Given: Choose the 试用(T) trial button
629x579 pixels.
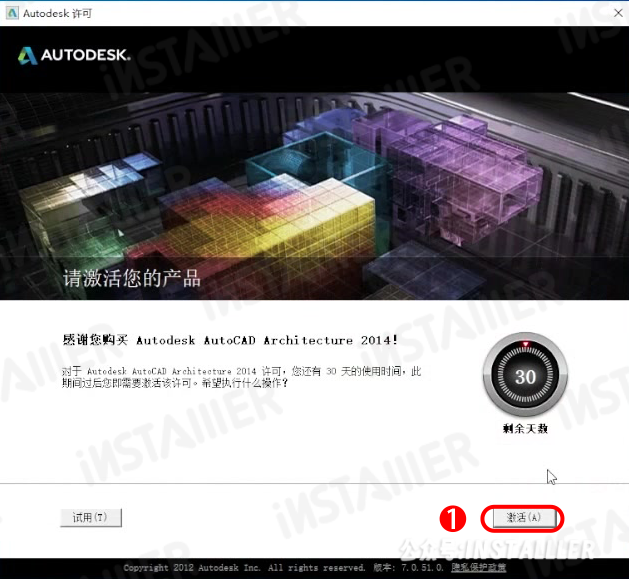Looking at the screenshot, I should (91, 518).
